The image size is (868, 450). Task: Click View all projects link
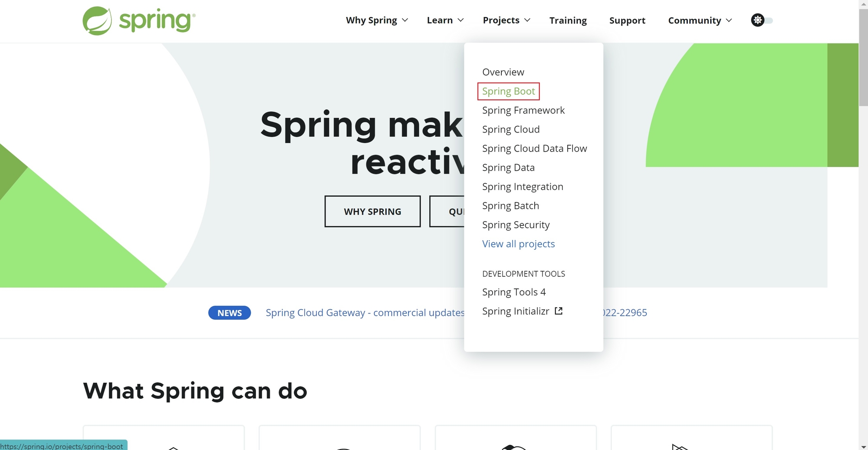tap(519, 244)
